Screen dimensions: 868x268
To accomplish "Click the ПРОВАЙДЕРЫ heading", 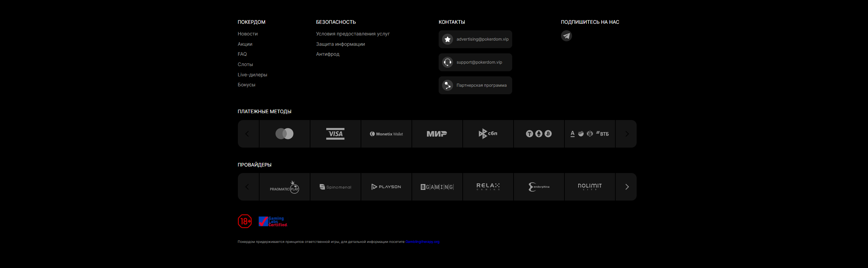I will [x=254, y=165].
